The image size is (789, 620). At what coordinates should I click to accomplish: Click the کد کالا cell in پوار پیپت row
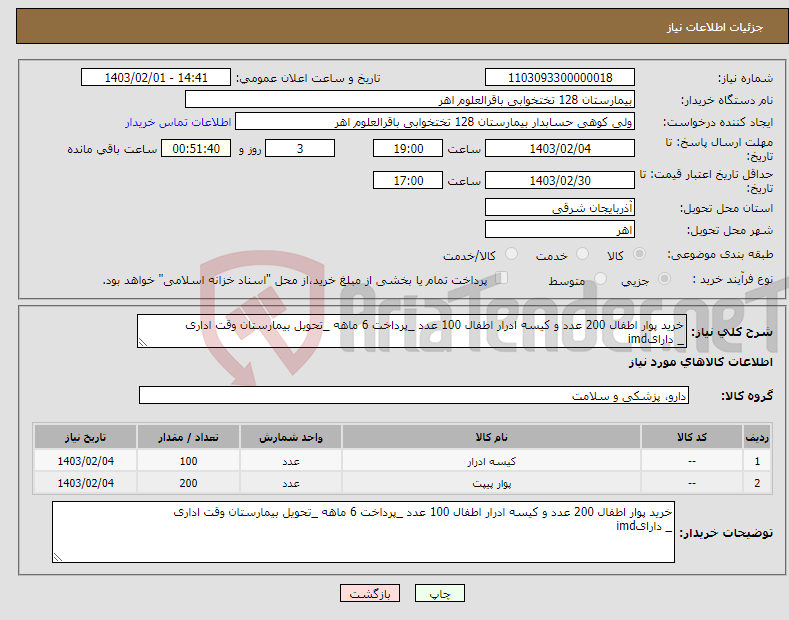(x=692, y=483)
